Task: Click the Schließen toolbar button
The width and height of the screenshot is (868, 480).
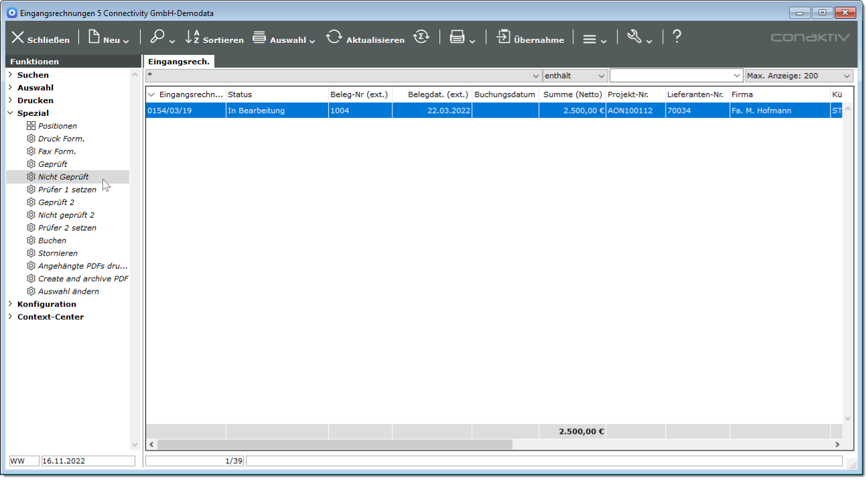Action: pyautogui.click(x=40, y=38)
